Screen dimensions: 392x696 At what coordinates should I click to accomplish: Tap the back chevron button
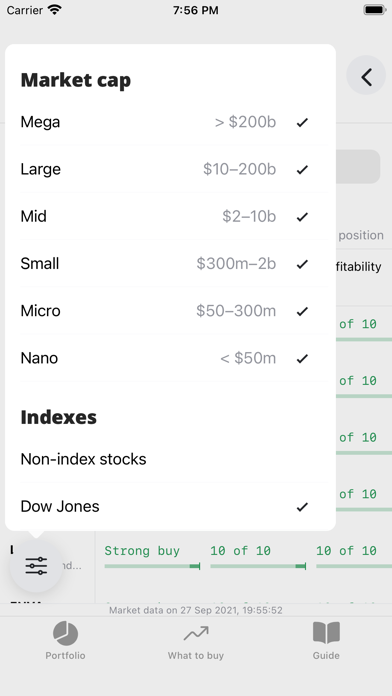(366, 77)
